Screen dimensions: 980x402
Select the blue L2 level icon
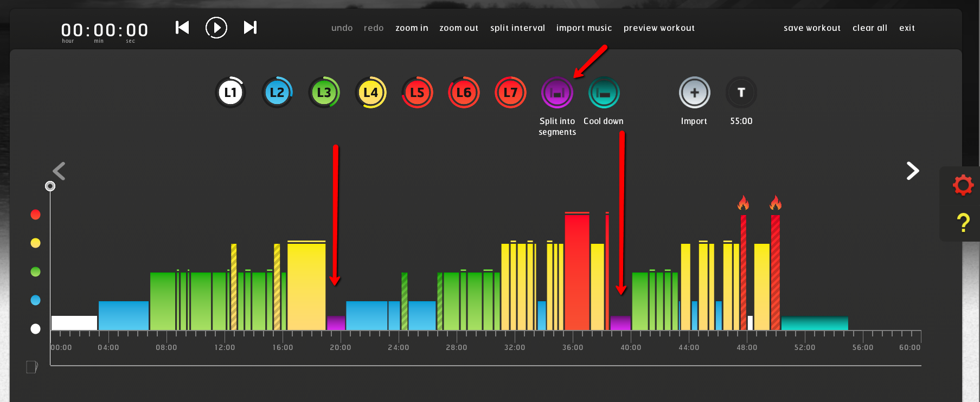(277, 93)
